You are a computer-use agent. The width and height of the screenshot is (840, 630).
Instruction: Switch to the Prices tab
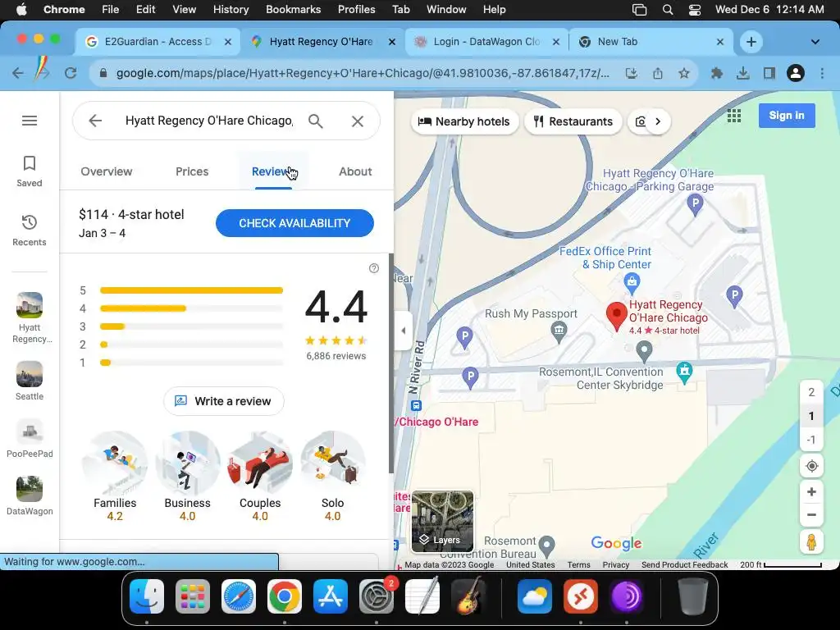(192, 171)
